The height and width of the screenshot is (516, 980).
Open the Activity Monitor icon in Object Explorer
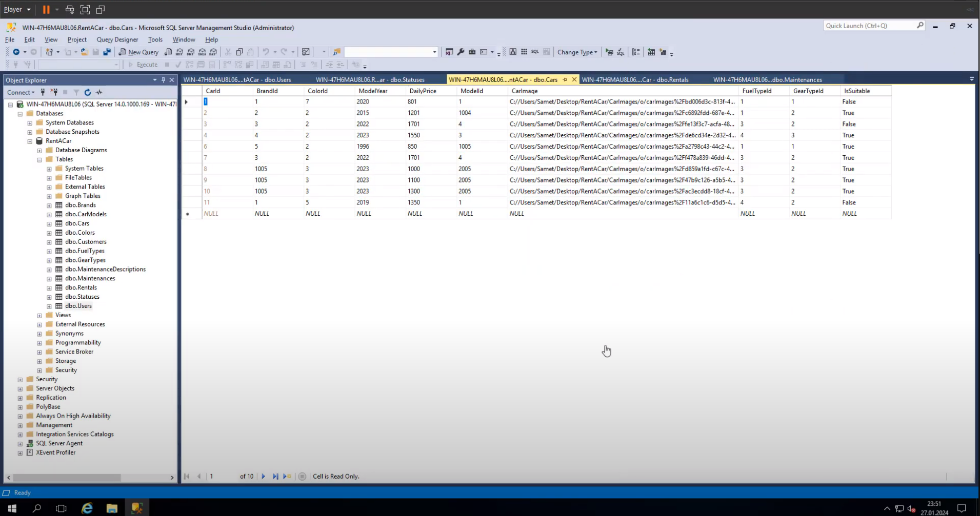point(99,92)
